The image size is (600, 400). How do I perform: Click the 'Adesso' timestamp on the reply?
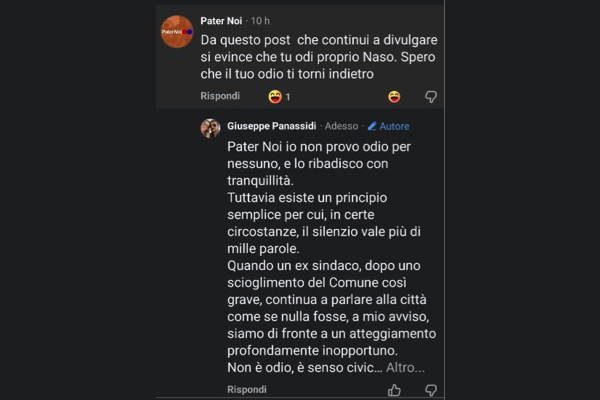coord(342,127)
